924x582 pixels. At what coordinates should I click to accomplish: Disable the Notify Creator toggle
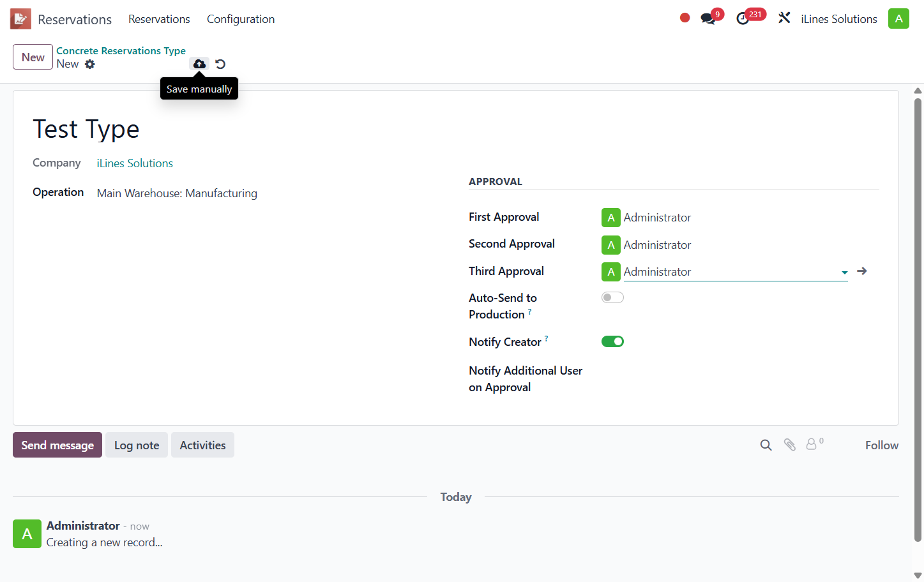pyautogui.click(x=612, y=341)
